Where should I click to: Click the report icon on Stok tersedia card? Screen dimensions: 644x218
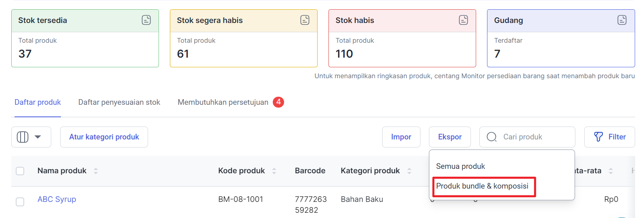click(x=146, y=20)
